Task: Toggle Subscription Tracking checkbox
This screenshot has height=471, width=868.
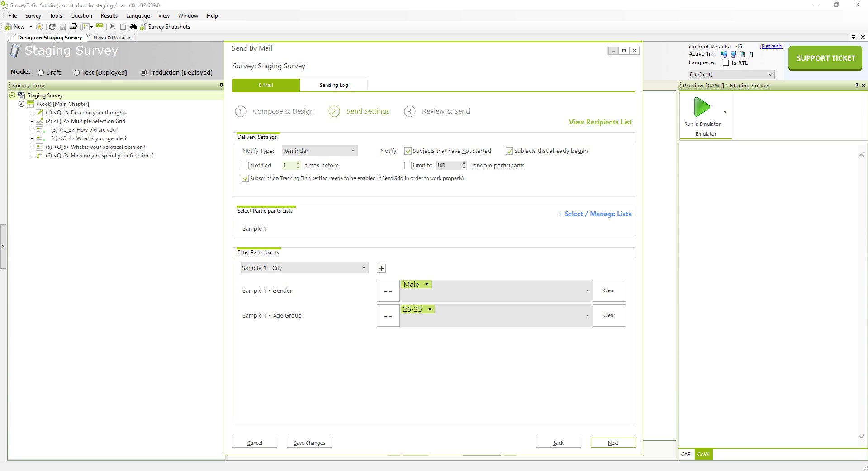Action: click(245, 179)
